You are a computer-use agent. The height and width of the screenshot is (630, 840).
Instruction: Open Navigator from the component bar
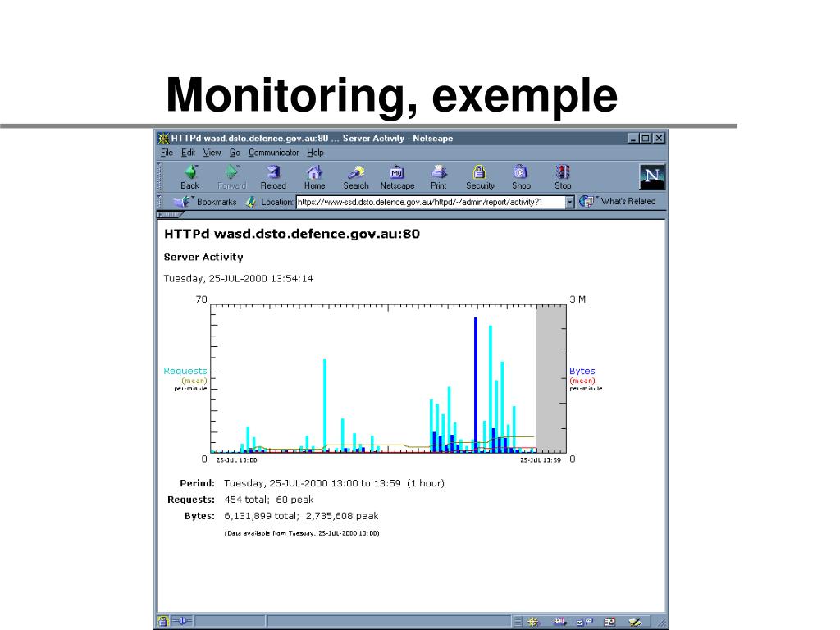coord(533,622)
